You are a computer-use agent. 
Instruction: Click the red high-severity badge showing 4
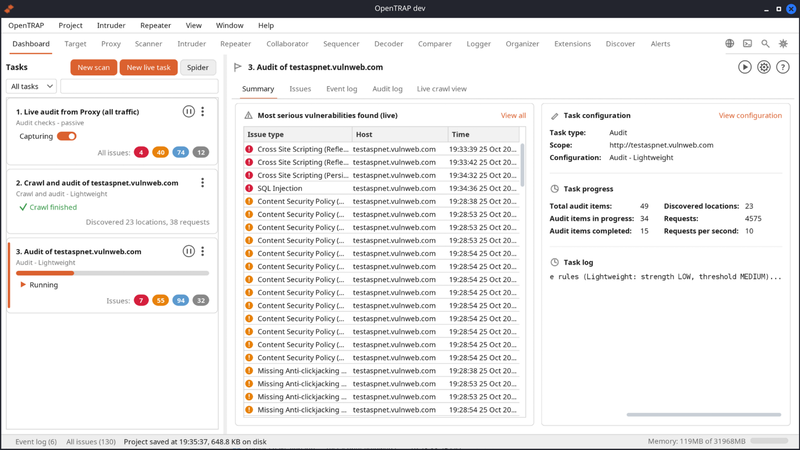[x=141, y=152]
